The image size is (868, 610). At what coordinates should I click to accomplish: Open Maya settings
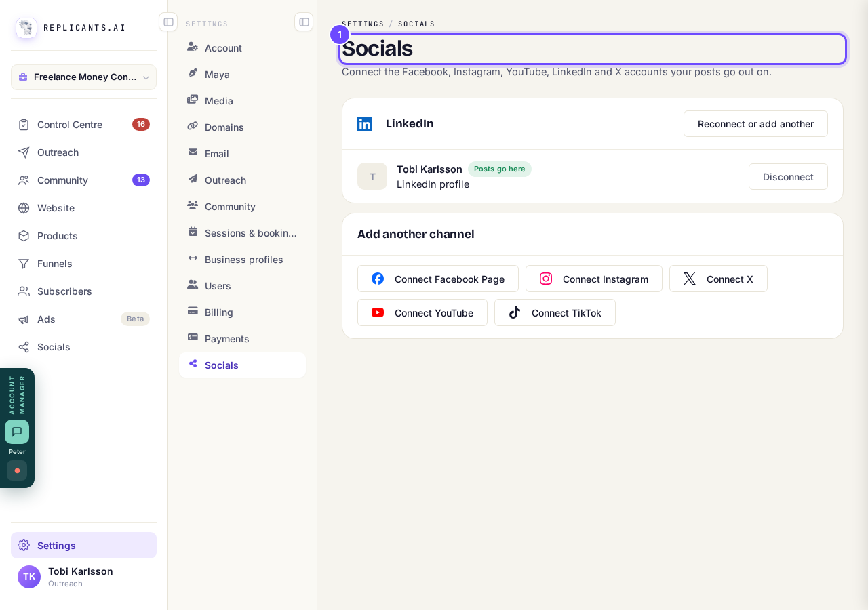coord(242,75)
